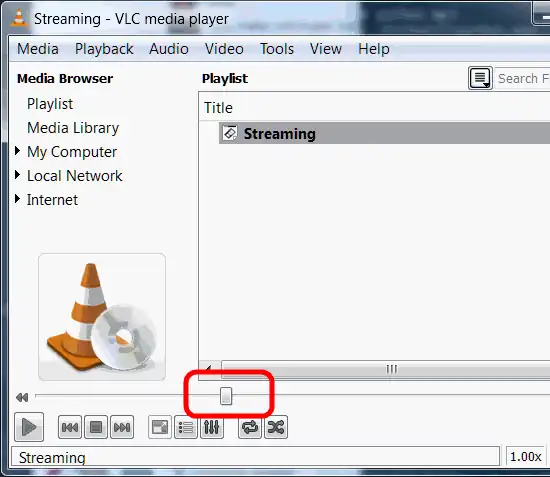Click the 1.00x playback speed indicator

click(525, 457)
